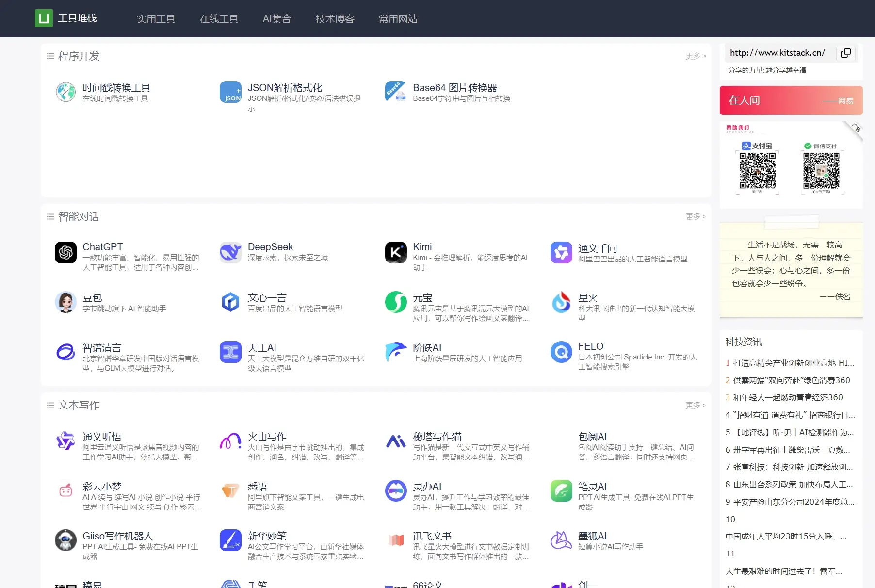Open the 彩云小梦 icon
Screen dimensions: 875x588
(x=65, y=490)
